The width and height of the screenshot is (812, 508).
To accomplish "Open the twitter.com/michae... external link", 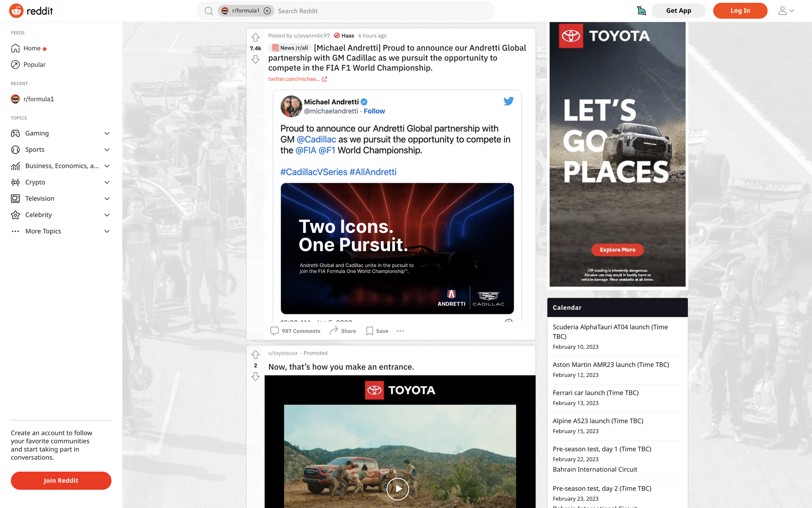I will coord(298,79).
